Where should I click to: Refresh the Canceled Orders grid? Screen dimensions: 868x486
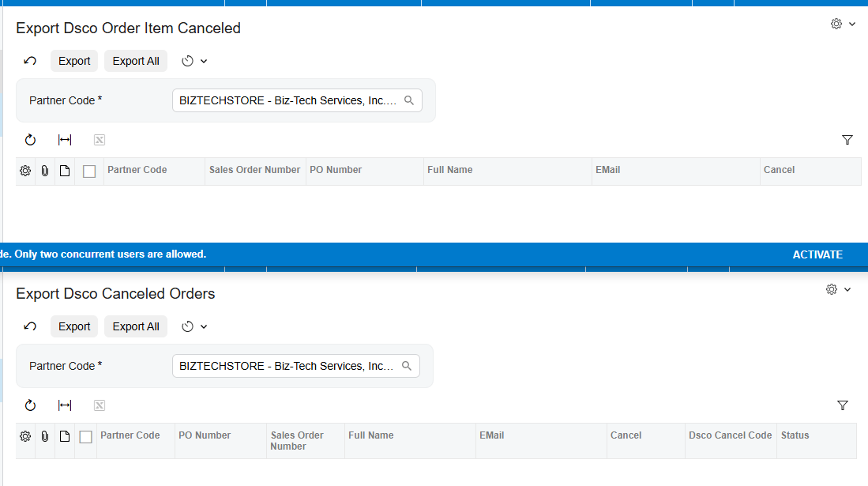[x=30, y=405]
